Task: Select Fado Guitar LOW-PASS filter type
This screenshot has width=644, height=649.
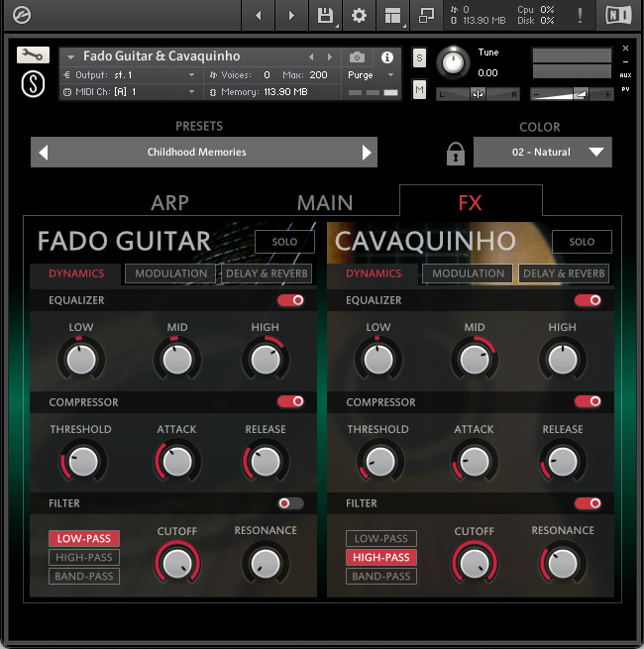Action: click(x=84, y=538)
